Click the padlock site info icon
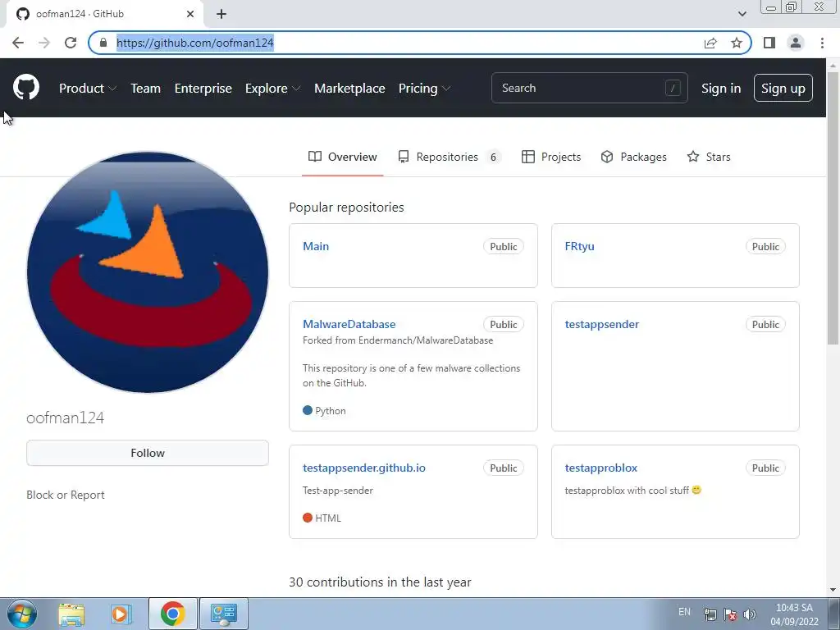Image resolution: width=840 pixels, height=630 pixels. (103, 43)
